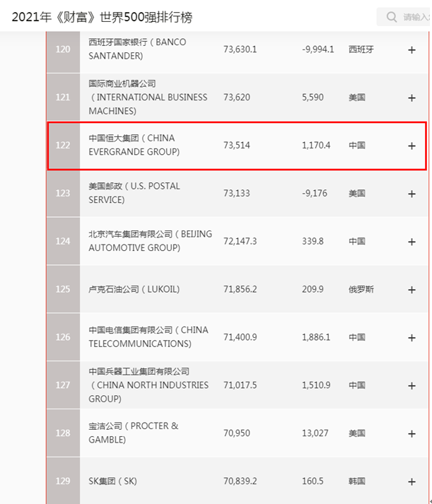Expand the U.S. Postal Service row
The image size is (432, 504).
click(x=411, y=193)
